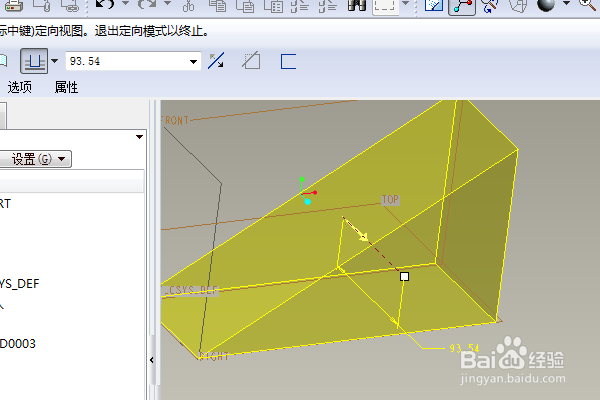Click the shading sphere display icon

coord(546,5)
